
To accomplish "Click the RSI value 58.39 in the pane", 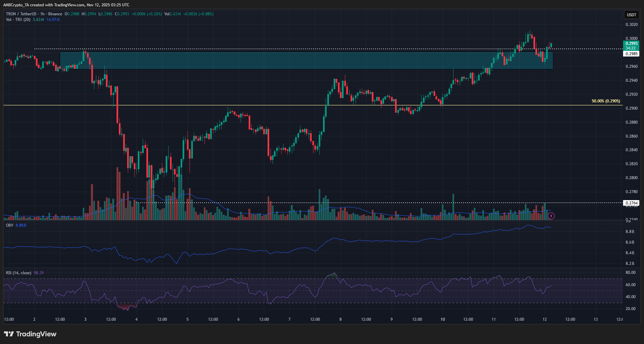I will coord(40,272).
